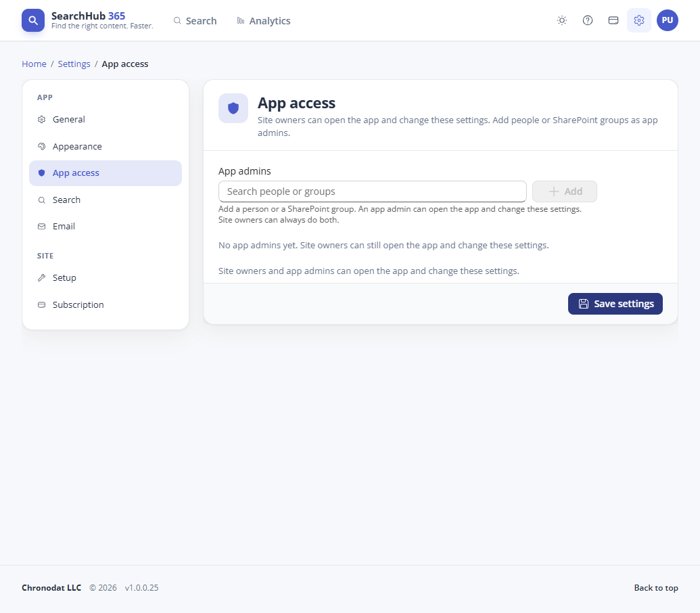Click the App access breadcrumb text

125,64
